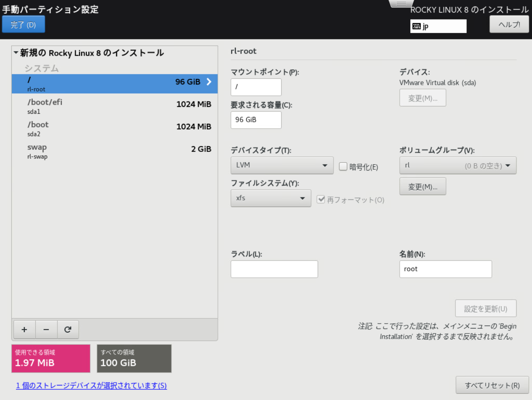This screenshot has height=400, width=532.
Task: Toggle the 暗号化 (encrypt) checkbox
Action: (x=343, y=166)
